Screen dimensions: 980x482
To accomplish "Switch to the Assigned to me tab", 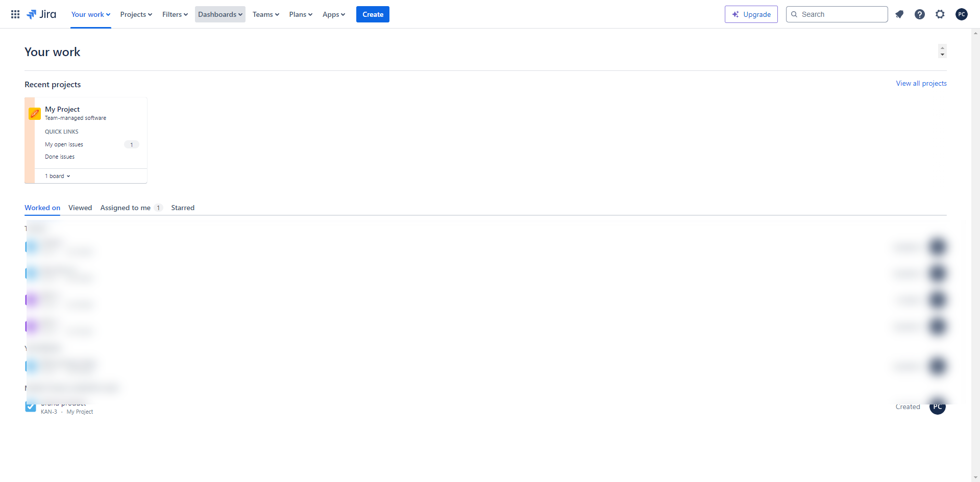I will click(x=126, y=208).
